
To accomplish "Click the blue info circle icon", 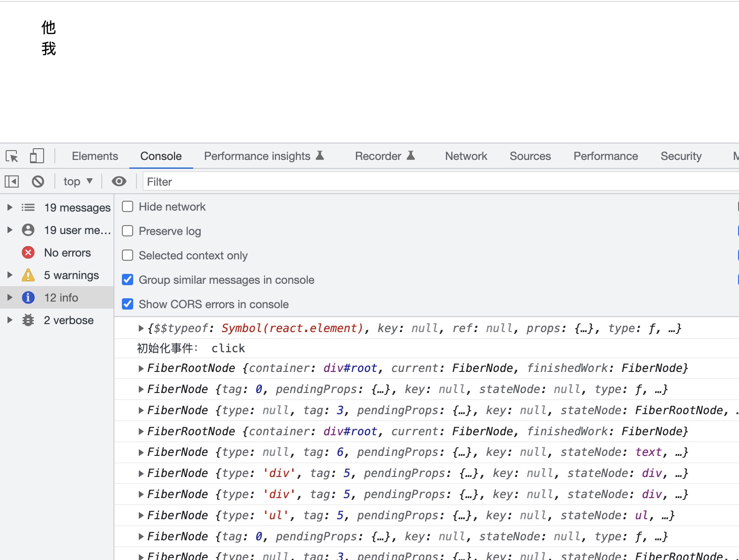I will click(28, 297).
